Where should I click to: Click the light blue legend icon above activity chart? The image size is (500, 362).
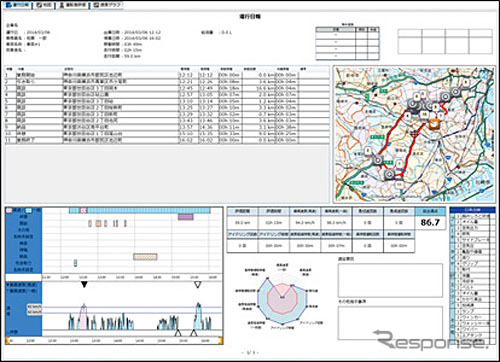[29, 211]
